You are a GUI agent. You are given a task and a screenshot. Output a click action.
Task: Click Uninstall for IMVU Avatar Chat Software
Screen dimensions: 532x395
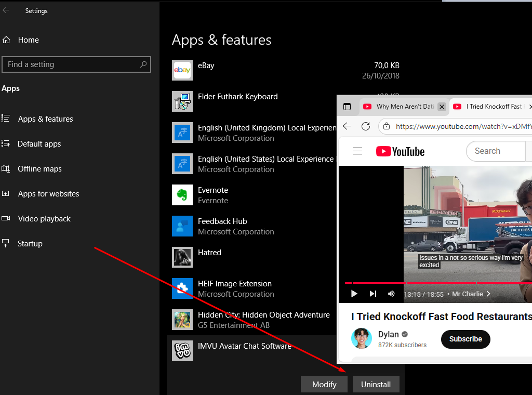click(x=376, y=384)
